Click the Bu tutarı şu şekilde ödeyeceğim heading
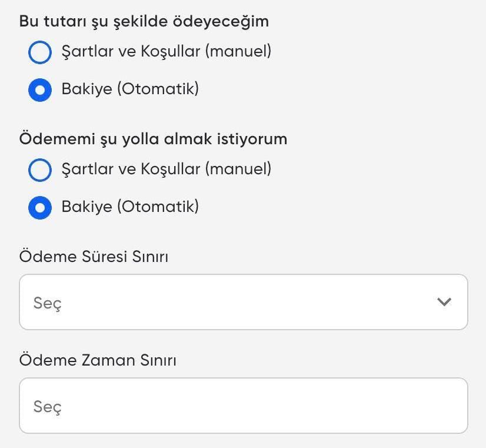Screen dimensions: 486x448 pyautogui.click(x=144, y=21)
